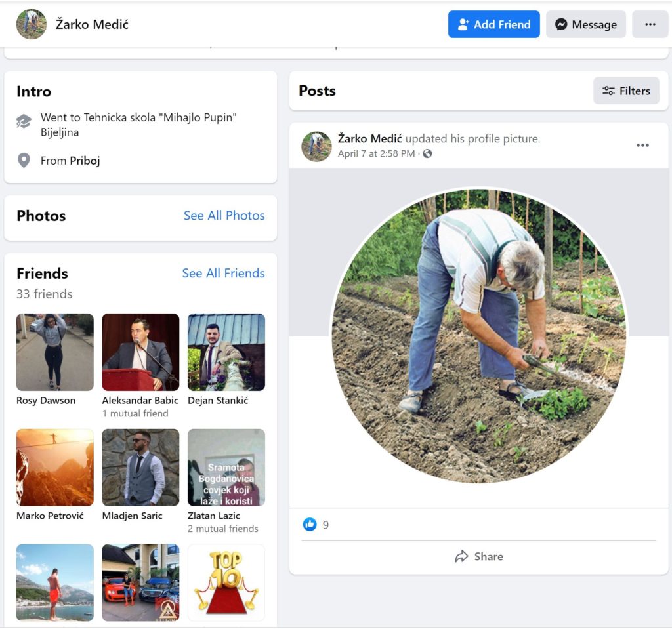Image resolution: width=672 pixels, height=629 pixels.
Task: Open the Filters menu for posts
Action: pyautogui.click(x=626, y=91)
